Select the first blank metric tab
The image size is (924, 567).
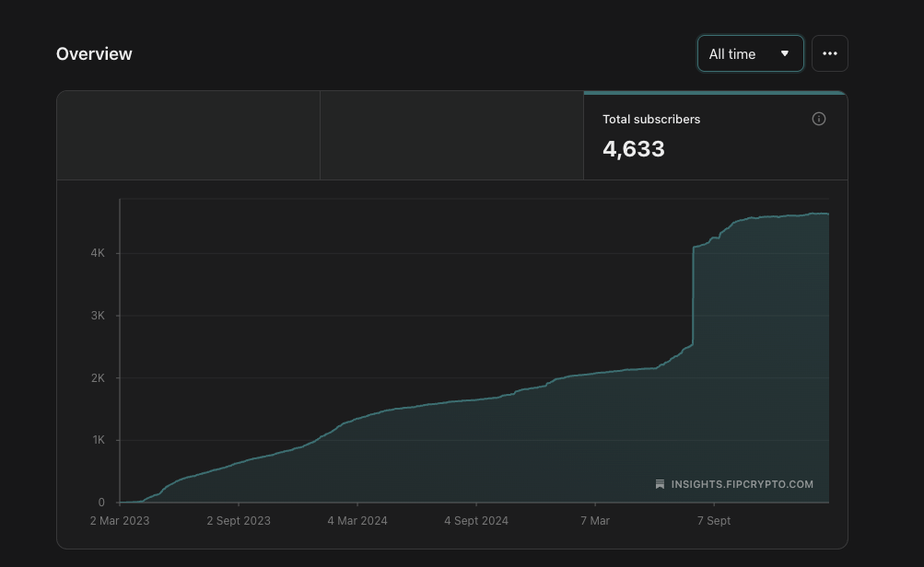pyautogui.click(x=188, y=135)
